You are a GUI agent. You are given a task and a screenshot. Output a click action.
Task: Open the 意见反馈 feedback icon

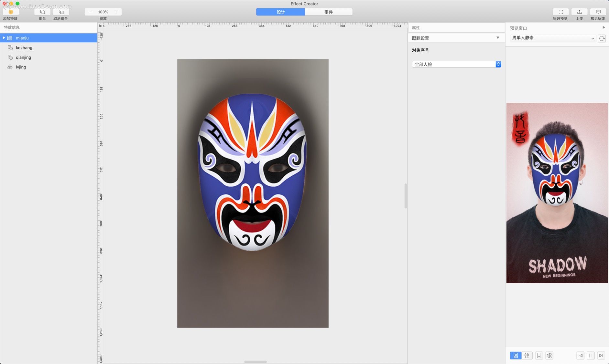coord(598,12)
